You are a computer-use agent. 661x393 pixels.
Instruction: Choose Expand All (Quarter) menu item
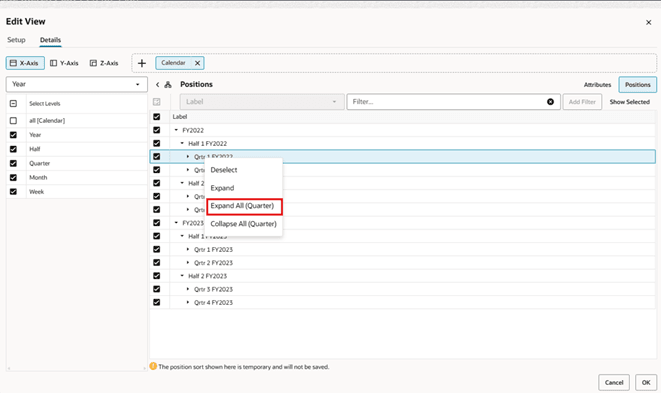pos(244,206)
